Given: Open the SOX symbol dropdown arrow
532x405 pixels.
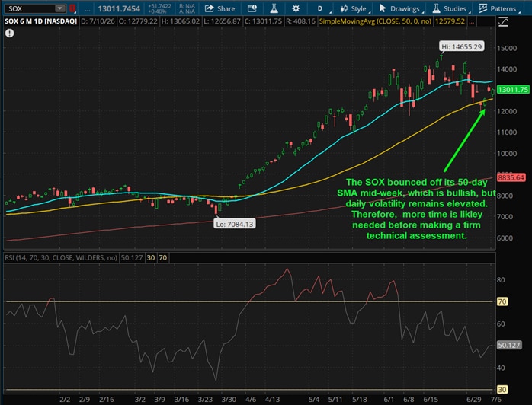Looking at the screenshot, I should pos(59,8).
